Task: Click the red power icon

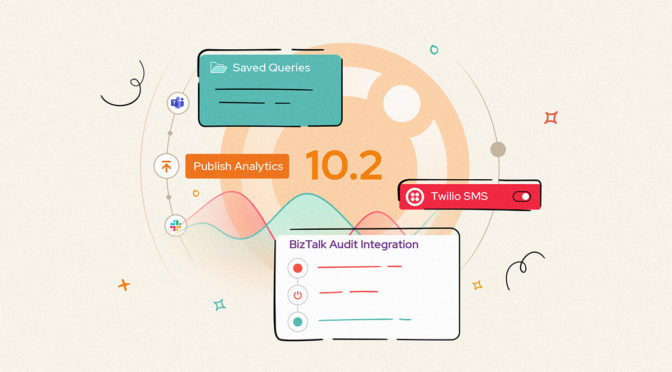Action: pyautogui.click(x=297, y=295)
